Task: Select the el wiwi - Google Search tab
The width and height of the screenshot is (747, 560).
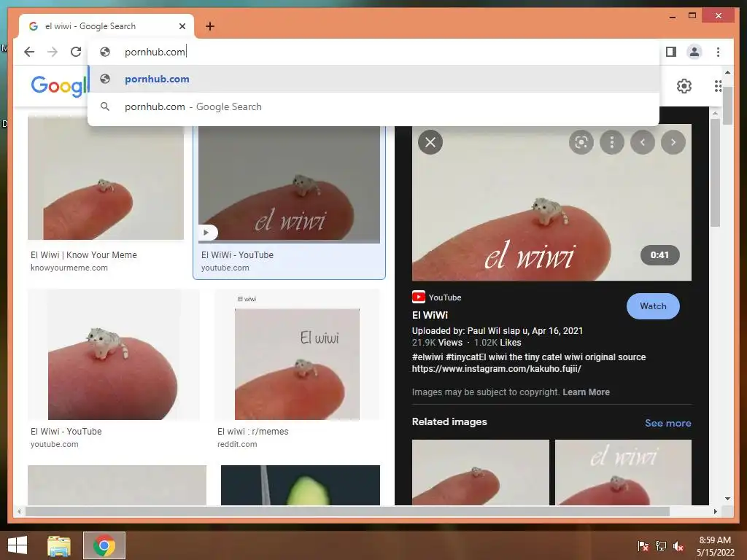Action: pyautogui.click(x=107, y=26)
